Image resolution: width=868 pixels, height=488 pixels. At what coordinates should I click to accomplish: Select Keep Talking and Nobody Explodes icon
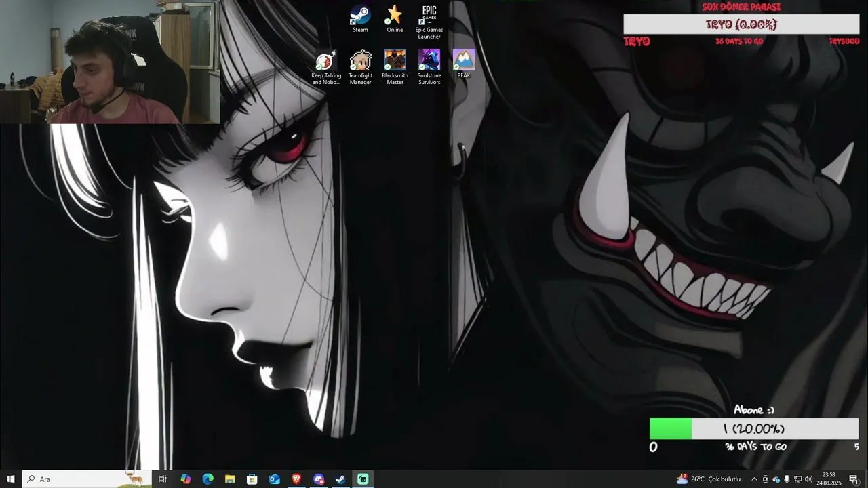click(x=326, y=67)
